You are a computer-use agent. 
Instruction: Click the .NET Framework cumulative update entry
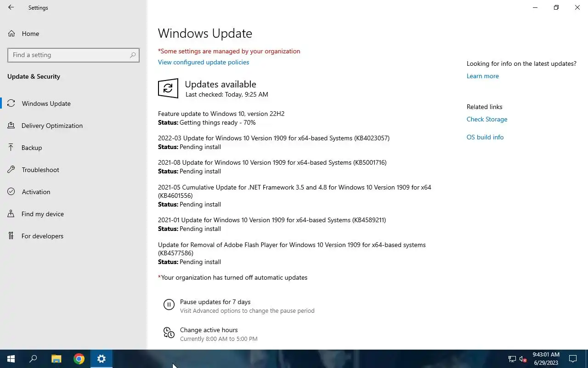294,191
